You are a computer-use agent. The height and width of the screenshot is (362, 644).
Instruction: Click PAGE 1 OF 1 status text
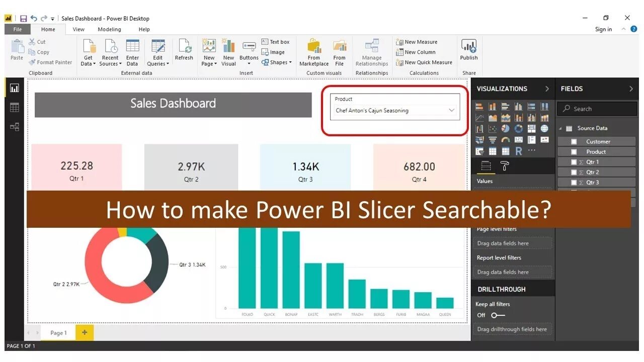(x=21, y=346)
